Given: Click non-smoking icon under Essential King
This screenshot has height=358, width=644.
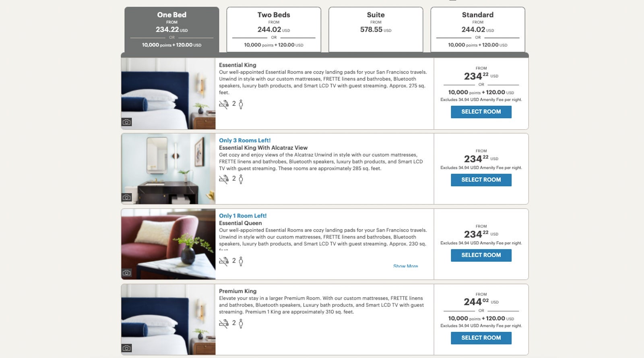Looking at the screenshot, I should 224,104.
